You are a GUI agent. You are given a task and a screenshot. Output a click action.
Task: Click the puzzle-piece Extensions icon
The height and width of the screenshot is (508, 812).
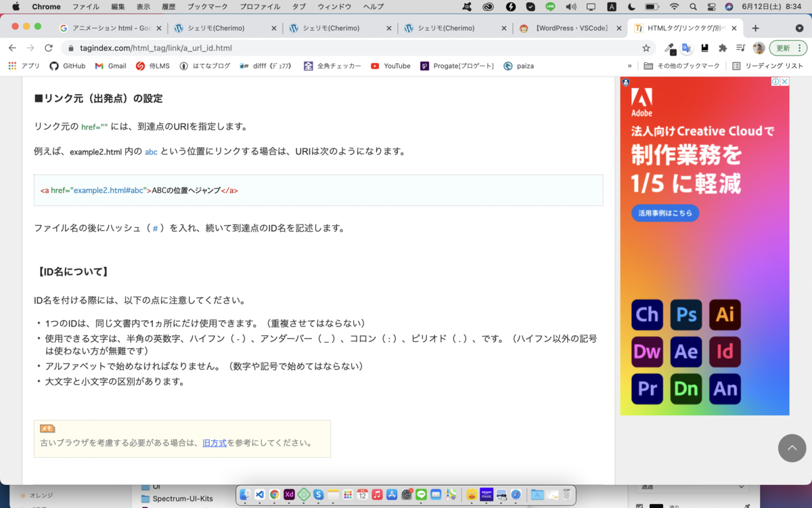pyautogui.click(x=724, y=48)
